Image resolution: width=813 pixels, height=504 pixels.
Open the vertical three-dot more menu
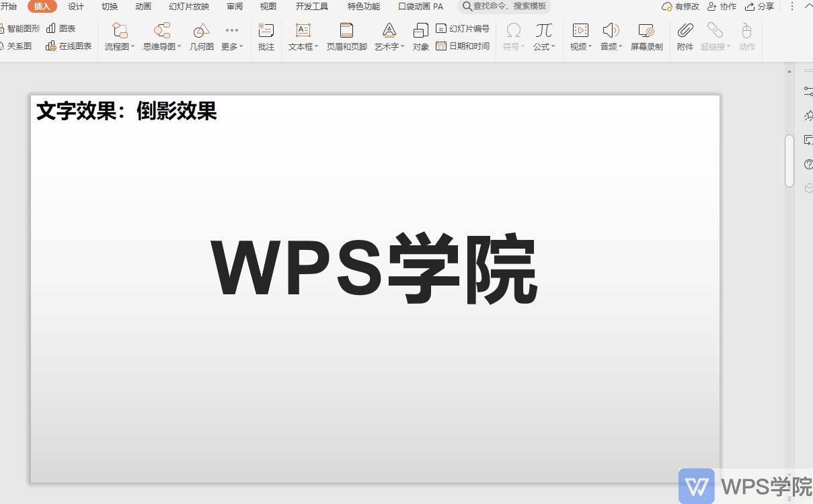pos(792,7)
